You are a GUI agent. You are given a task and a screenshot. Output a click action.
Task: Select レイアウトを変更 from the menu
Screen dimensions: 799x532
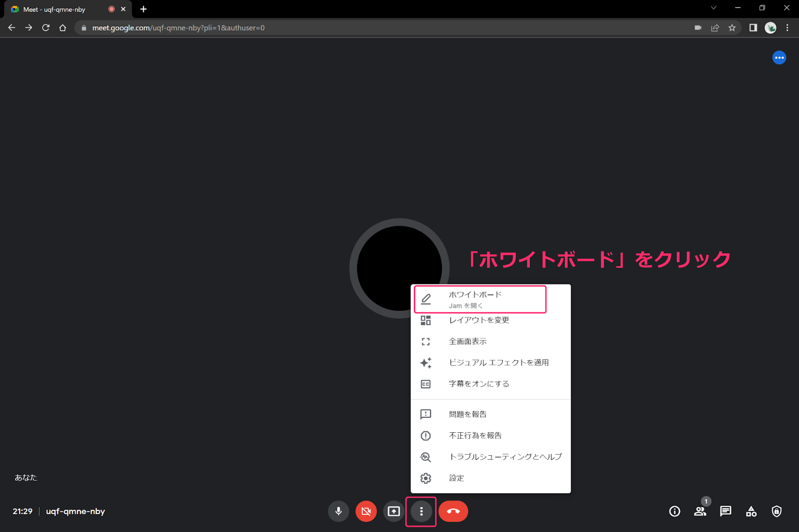[478, 320]
